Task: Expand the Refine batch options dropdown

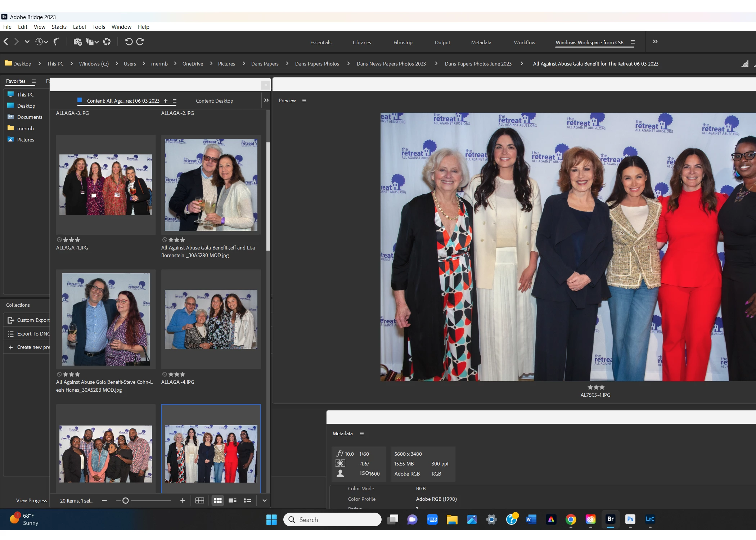Action: 92,42
